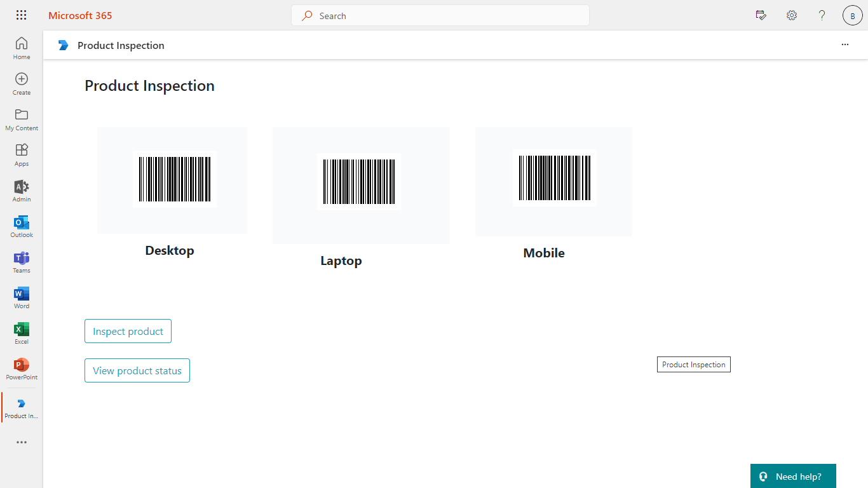Image resolution: width=868 pixels, height=488 pixels.
Task: Select Product Inspection app in sidebar
Action: pos(22,407)
